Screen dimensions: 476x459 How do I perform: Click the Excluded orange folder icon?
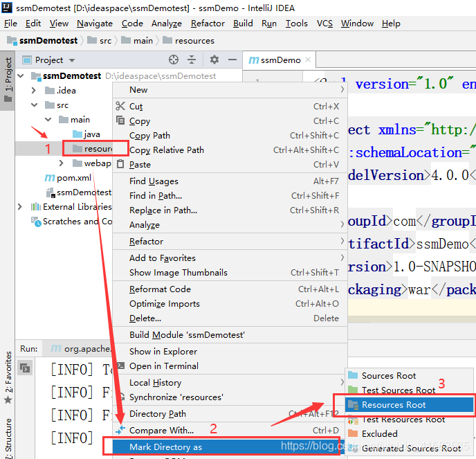pyautogui.click(x=353, y=433)
